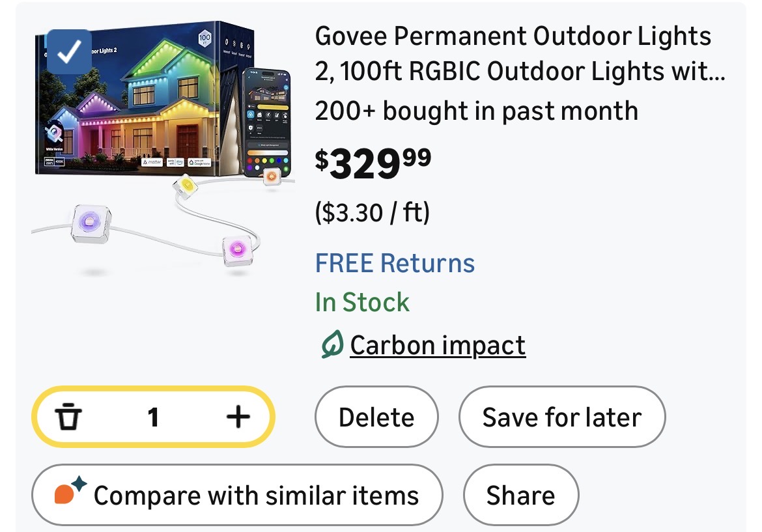Screen dimensions: 762x532
Task: Click the $329.99 price text
Action: (x=374, y=164)
